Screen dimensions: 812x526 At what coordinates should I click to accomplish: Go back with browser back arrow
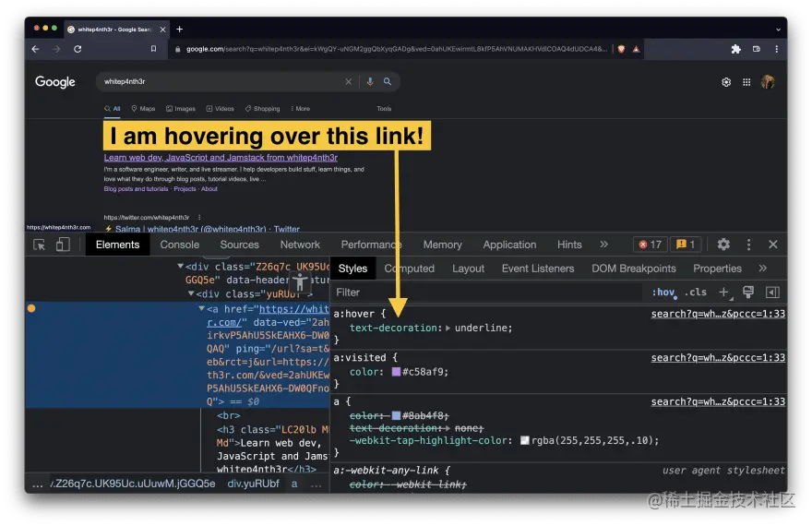pos(35,49)
